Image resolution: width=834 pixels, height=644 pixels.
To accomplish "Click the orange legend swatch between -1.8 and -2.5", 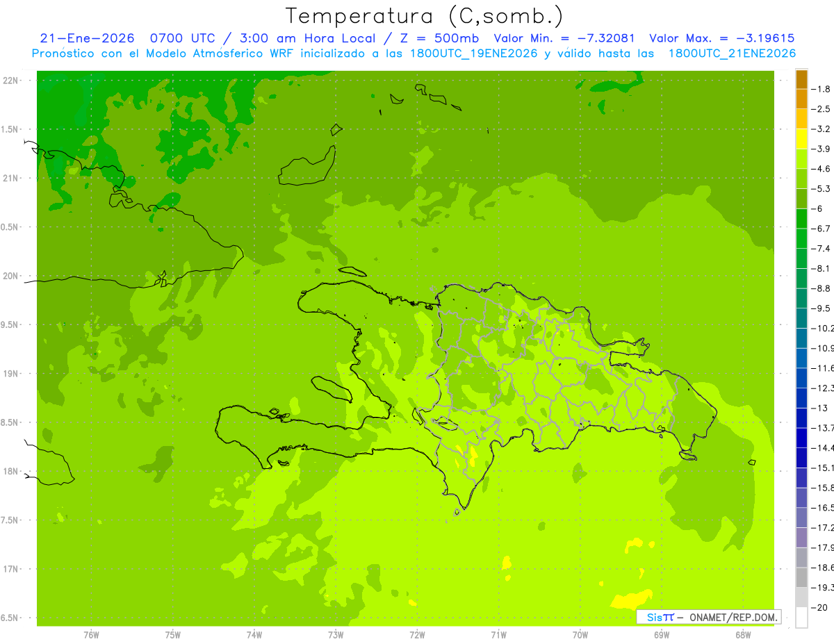I will click(x=801, y=99).
